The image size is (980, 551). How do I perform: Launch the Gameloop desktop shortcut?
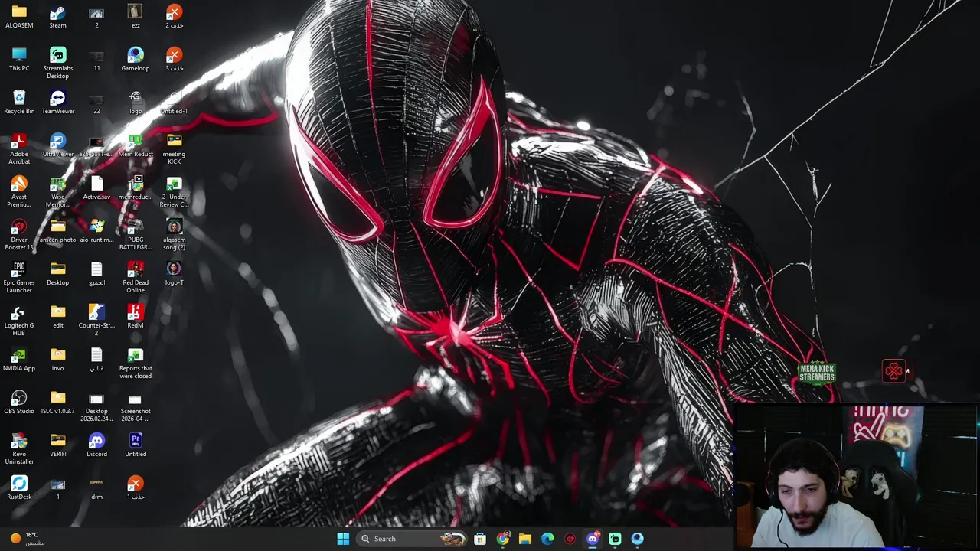(136, 59)
